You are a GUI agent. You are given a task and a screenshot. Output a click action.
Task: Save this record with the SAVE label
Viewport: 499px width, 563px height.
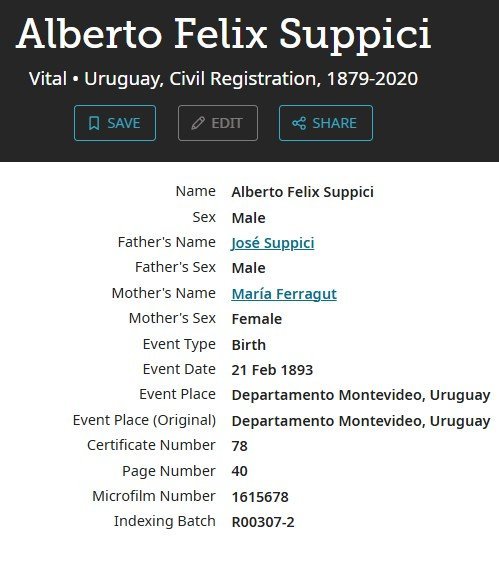tap(124, 123)
